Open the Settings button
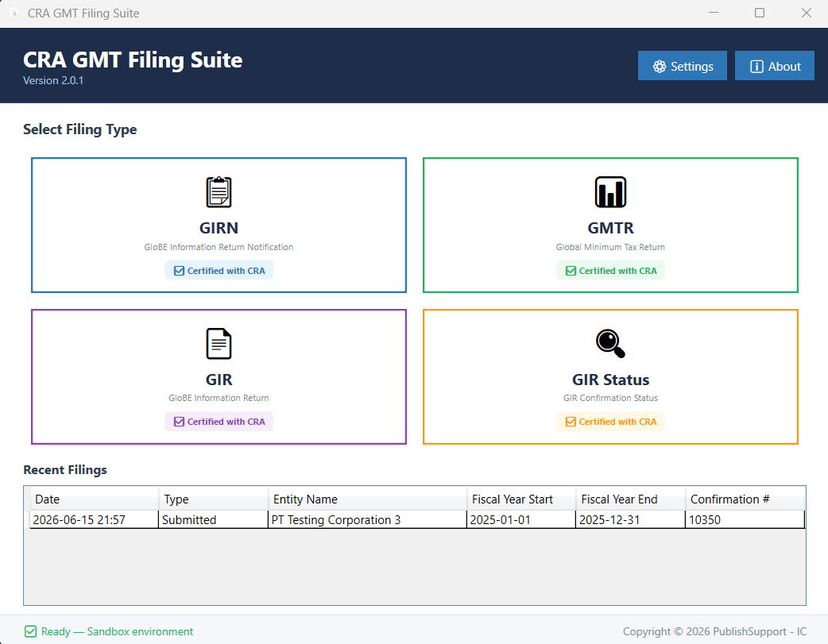This screenshot has height=644, width=828. (x=683, y=65)
